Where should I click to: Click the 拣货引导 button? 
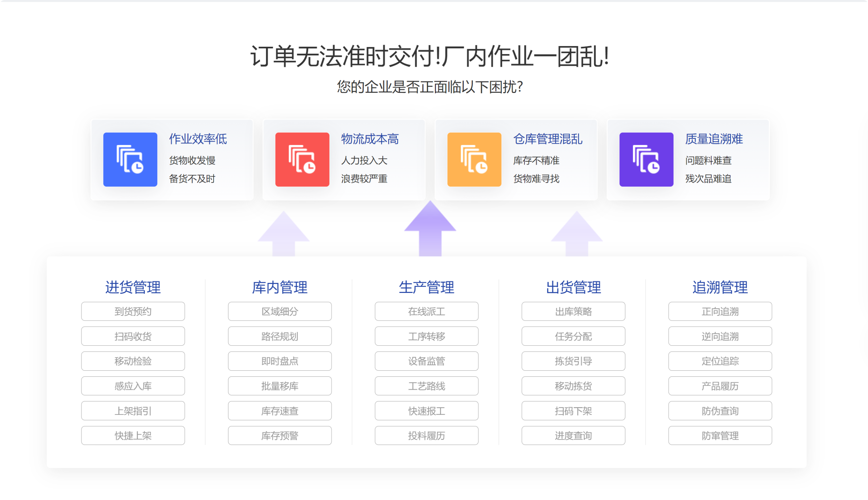(x=573, y=361)
